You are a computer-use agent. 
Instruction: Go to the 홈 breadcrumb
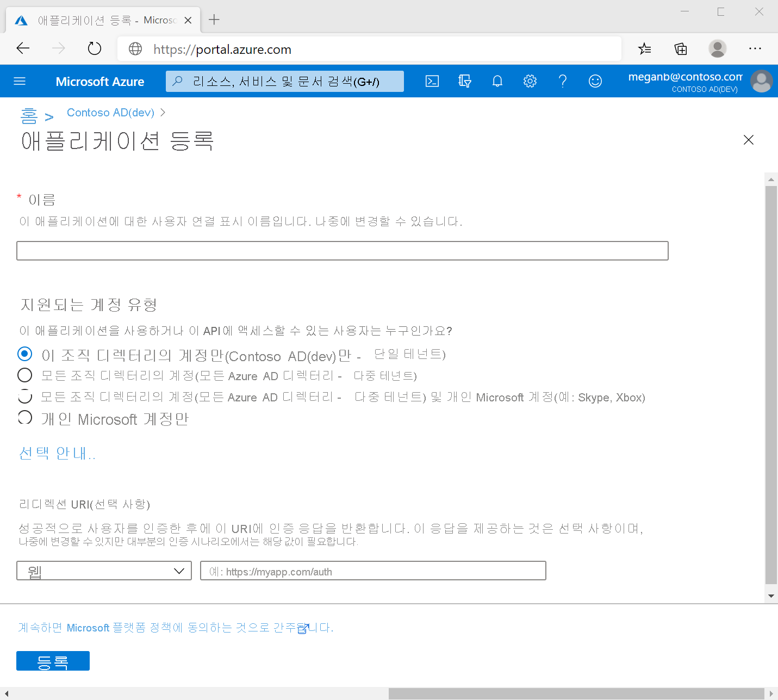tap(29, 114)
